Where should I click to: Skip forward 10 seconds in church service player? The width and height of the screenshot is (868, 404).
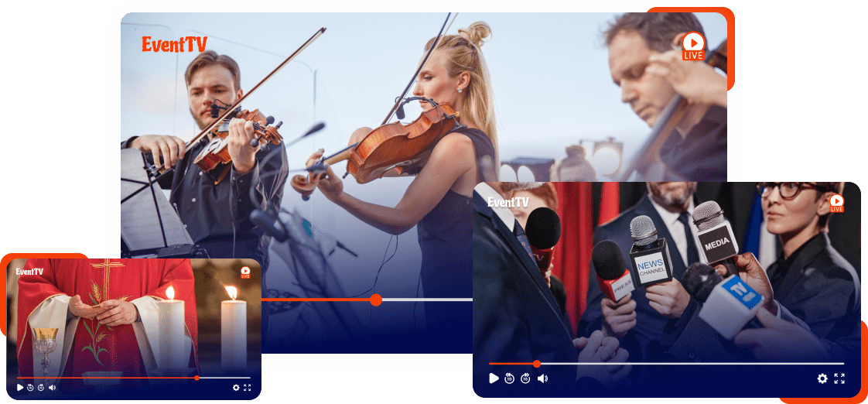pyautogui.click(x=40, y=387)
